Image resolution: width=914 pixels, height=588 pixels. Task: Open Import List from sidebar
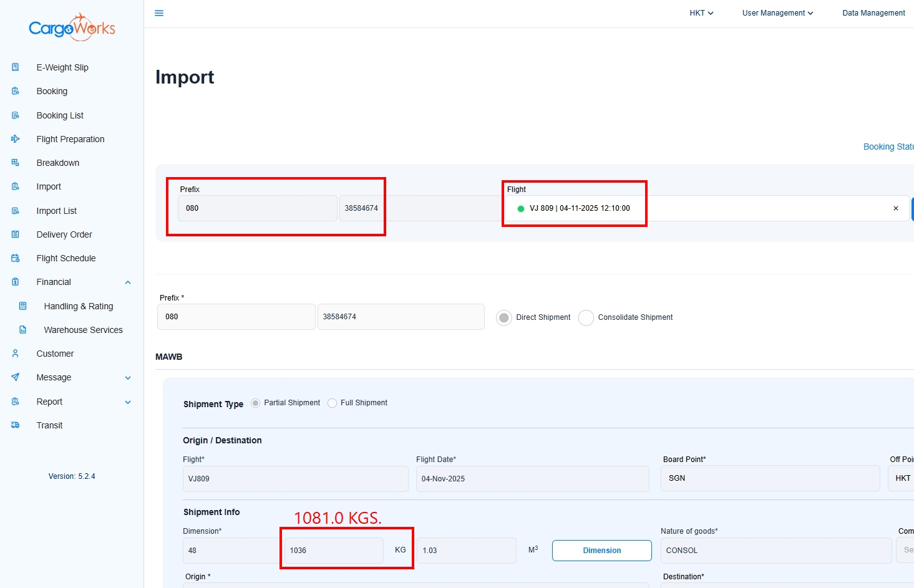[57, 211]
